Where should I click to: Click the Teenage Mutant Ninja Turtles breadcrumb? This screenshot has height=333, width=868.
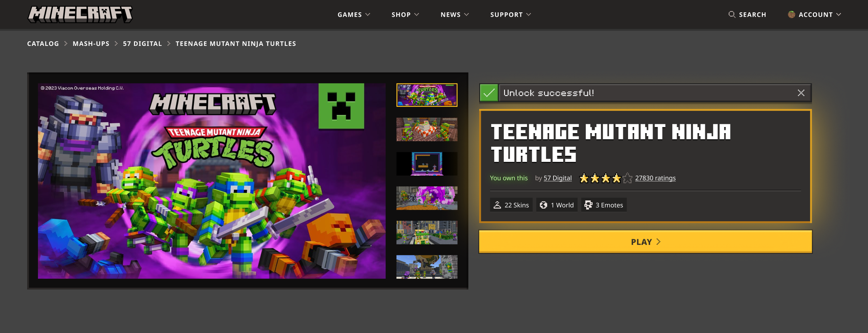coord(236,44)
